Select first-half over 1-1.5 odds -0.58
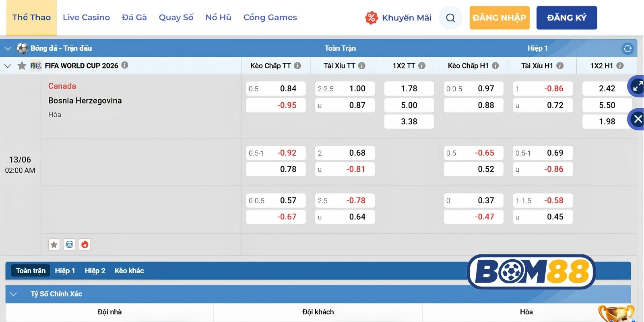 [x=543, y=200]
